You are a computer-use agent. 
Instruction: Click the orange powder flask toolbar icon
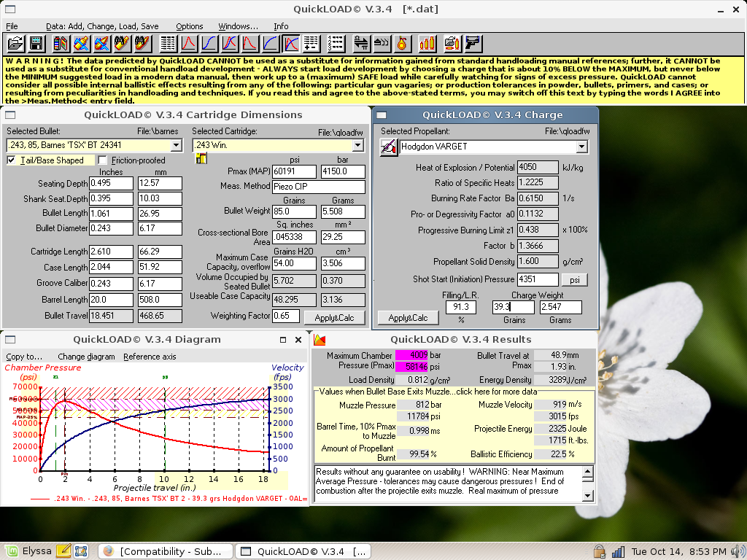[x=402, y=44]
